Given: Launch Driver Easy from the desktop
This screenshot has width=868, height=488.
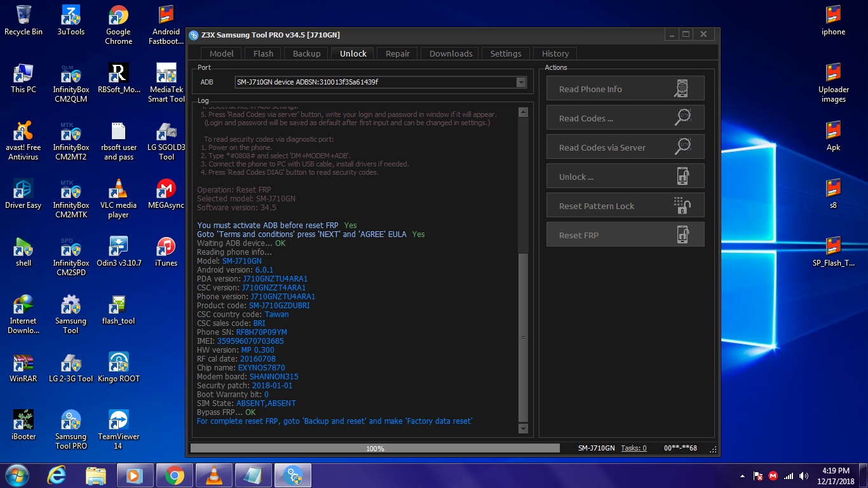Looking at the screenshot, I should [x=24, y=194].
